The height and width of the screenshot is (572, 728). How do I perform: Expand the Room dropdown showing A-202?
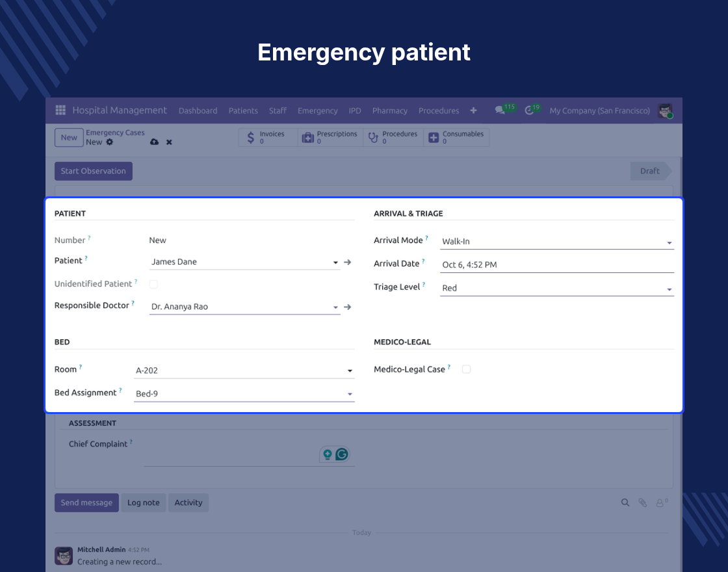click(x=350, y=370)
